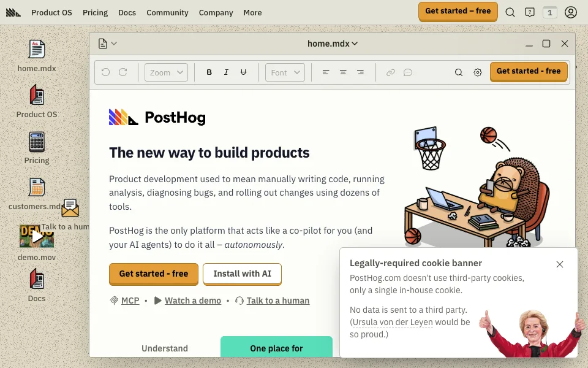Open the Talk to a human envelope icon

click(x=70, y=208)
